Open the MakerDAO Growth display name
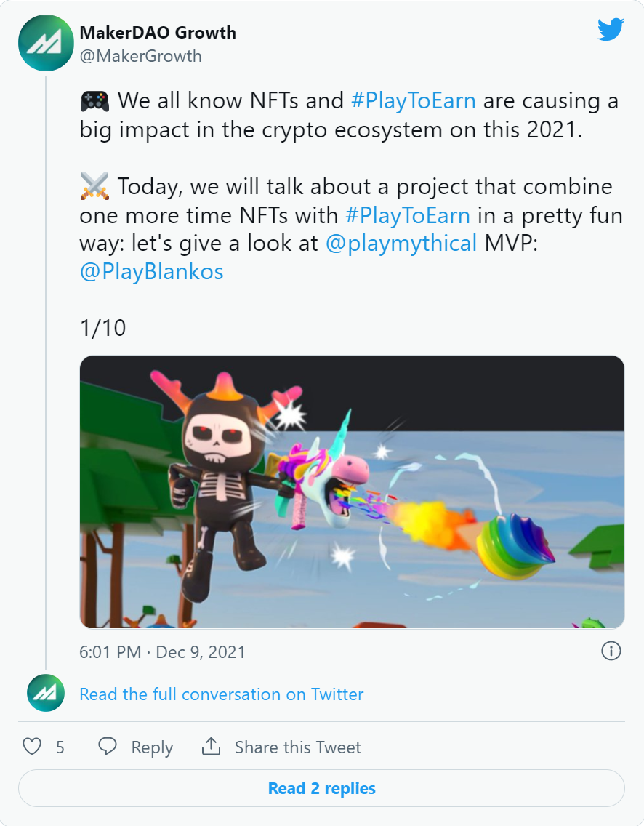The height and width of the screenshot is (826, 644). [x=158, y=33]
